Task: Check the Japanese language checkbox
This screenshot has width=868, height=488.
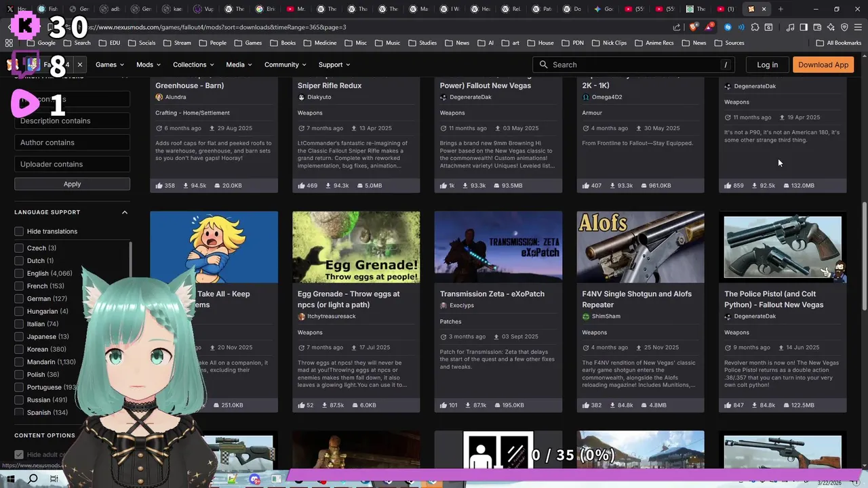Action: tap(19, 337)
